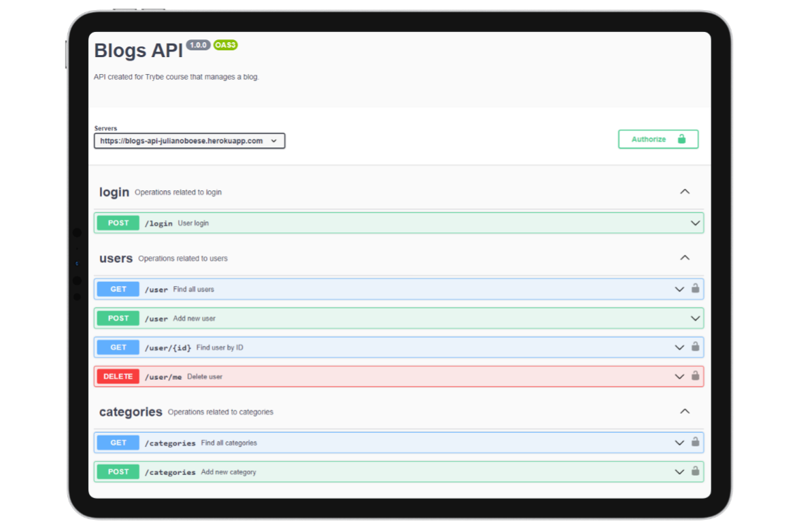Expand the GET /user operation chevron
The width and height of the screenshot is (799, 532).
[679, 289]
